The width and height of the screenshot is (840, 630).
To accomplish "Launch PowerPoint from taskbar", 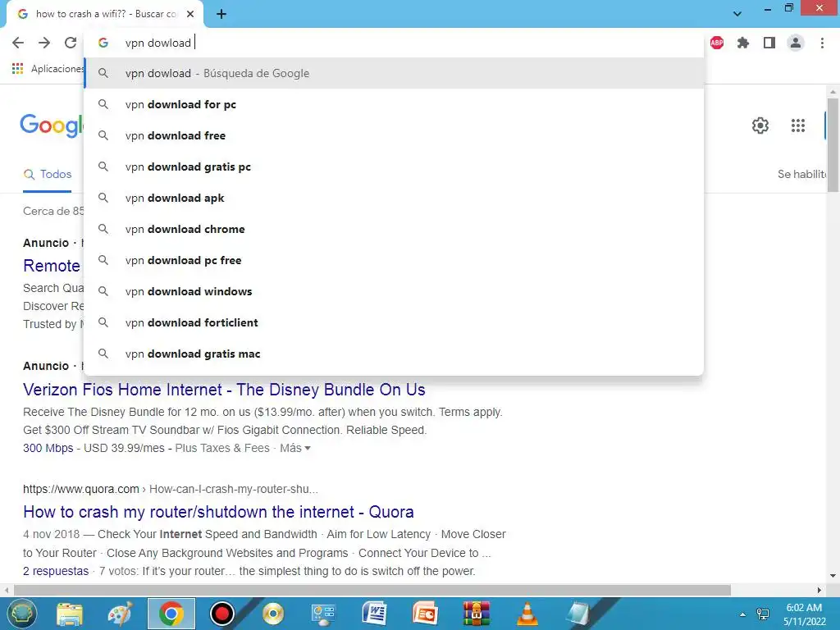I will 426,614.
